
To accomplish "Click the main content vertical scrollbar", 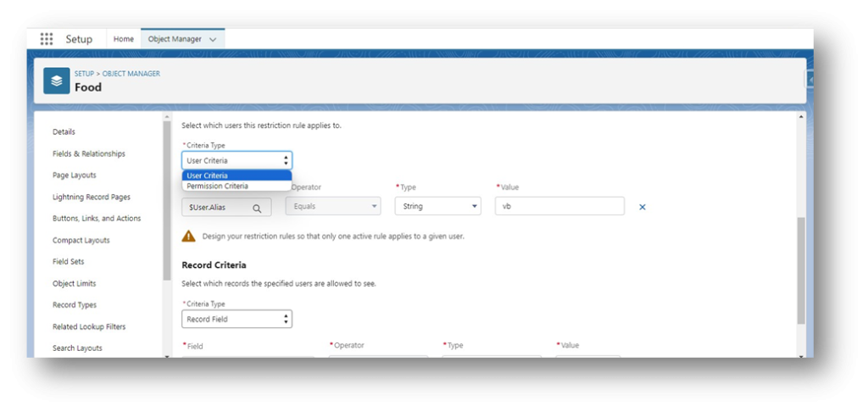I will click(801, 270).
